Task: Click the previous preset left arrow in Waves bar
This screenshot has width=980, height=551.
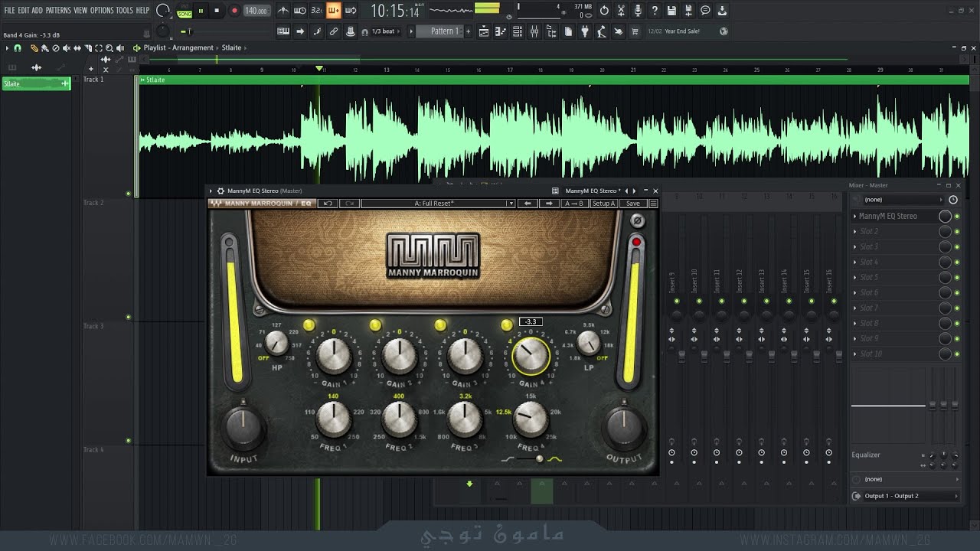Action: (x=528, y=204)
